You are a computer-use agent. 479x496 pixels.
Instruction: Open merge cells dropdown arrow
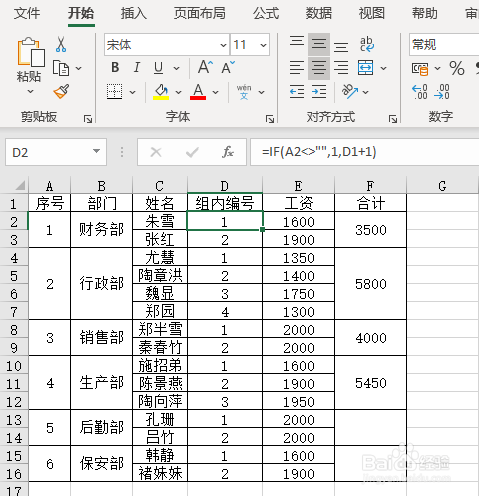point(384,68)
